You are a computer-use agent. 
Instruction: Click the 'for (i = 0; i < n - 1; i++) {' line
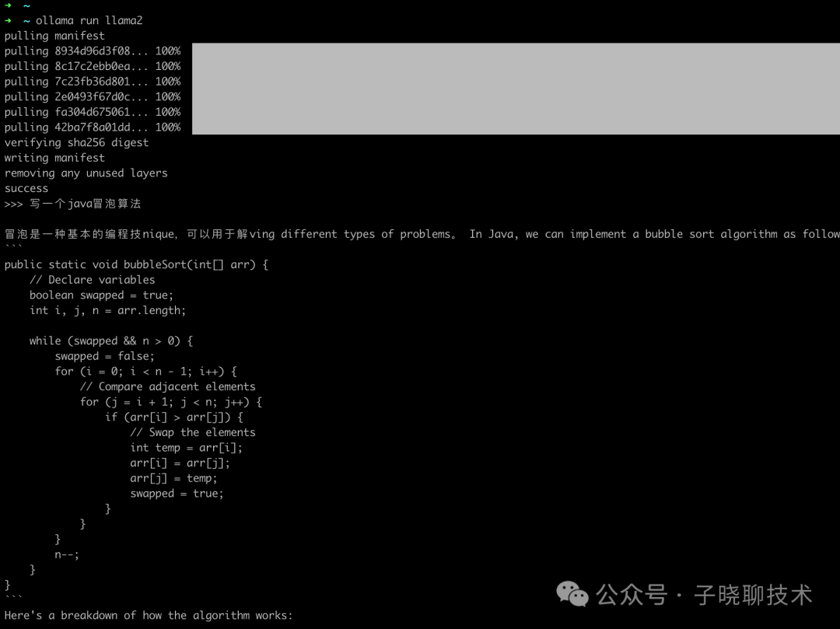click(x=145, y=372)
